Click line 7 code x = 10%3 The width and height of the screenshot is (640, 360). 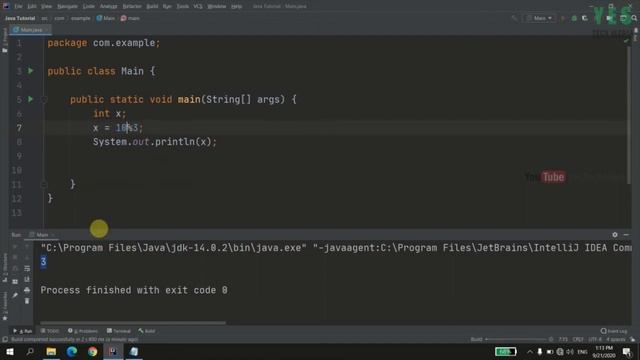click(118, 128)
